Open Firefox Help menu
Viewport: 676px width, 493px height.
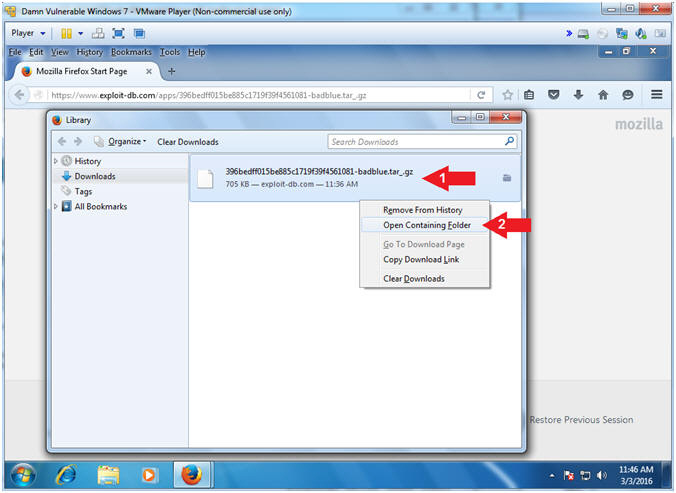[x=196, y=52]
